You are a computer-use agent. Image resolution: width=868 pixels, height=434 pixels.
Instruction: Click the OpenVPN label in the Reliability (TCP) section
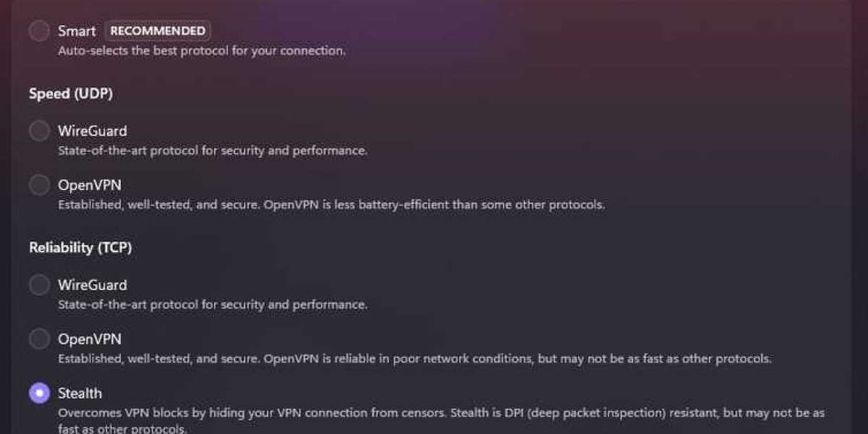[x=90, y=339]
